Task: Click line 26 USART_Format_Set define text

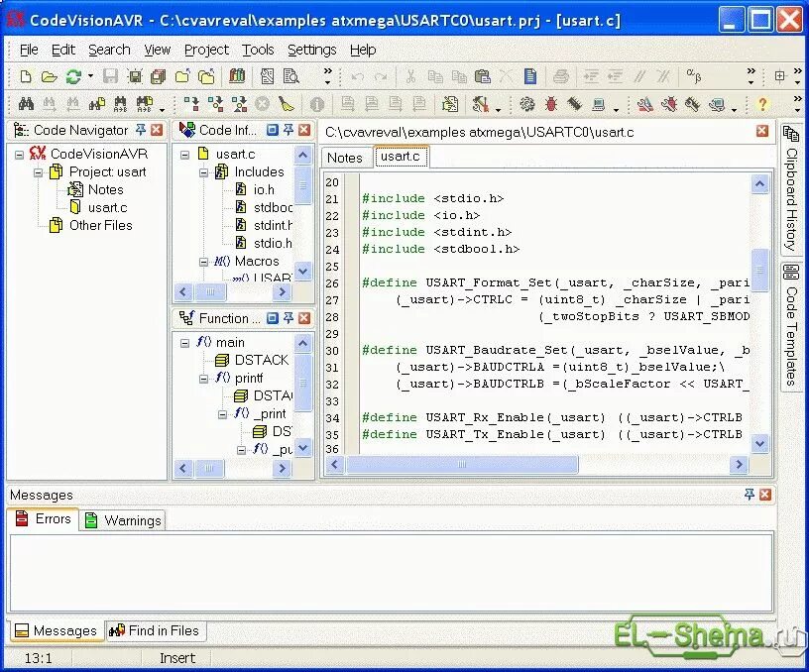Action: (x=555, y=282)
